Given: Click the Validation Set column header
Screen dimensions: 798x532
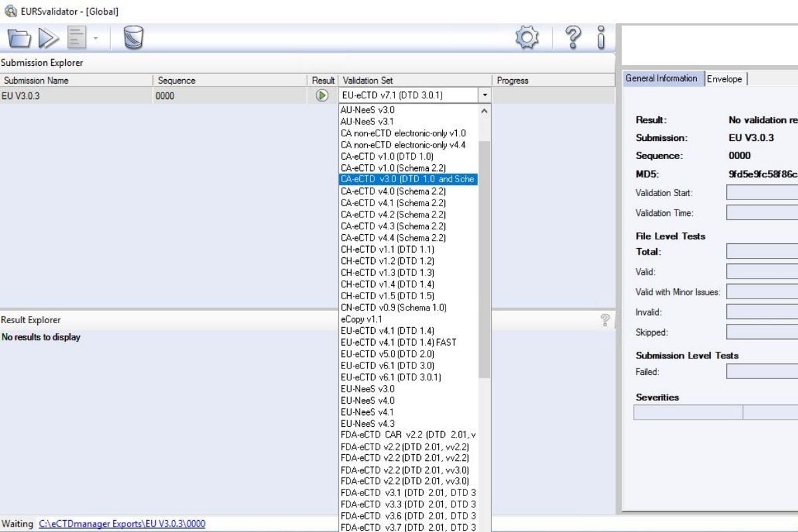Looking at the screenshot, I should (415, 80).
